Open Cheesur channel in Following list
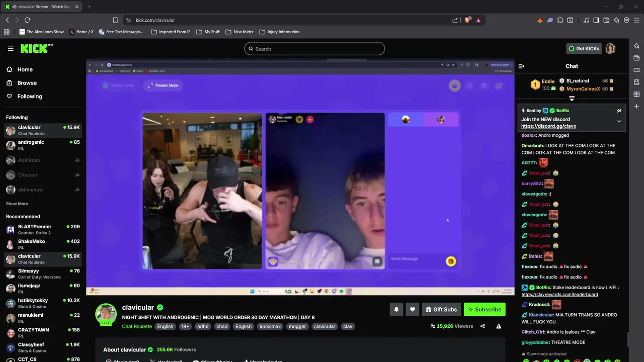Image resolution: width=644 pixels, height=362 pixels. (x=43, y=175)
